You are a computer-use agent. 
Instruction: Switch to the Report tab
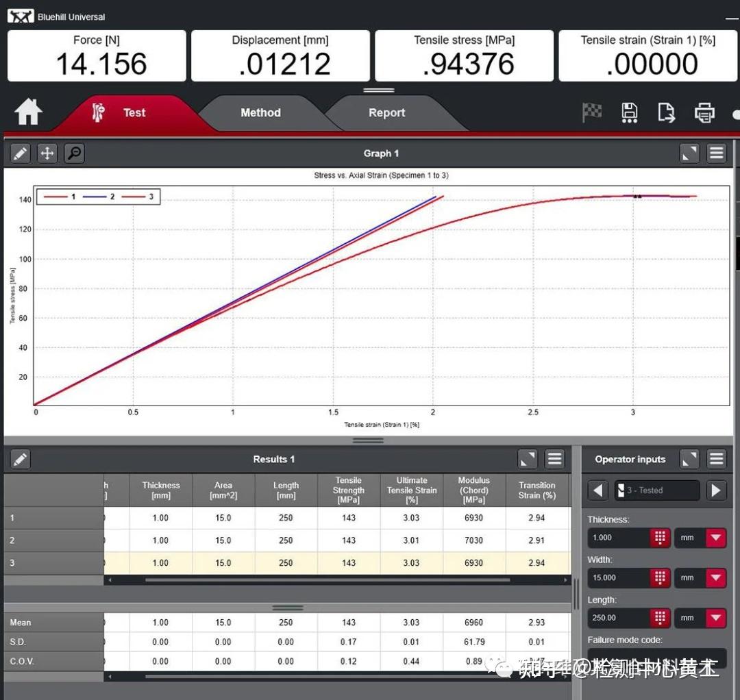(387, 113)
